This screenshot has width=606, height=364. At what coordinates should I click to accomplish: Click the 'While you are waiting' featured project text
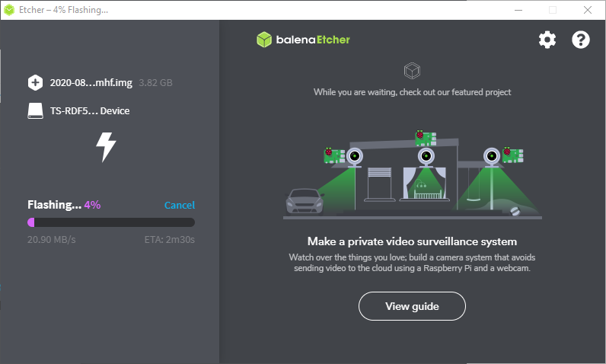pyautogui.click(x=412, y=92)
